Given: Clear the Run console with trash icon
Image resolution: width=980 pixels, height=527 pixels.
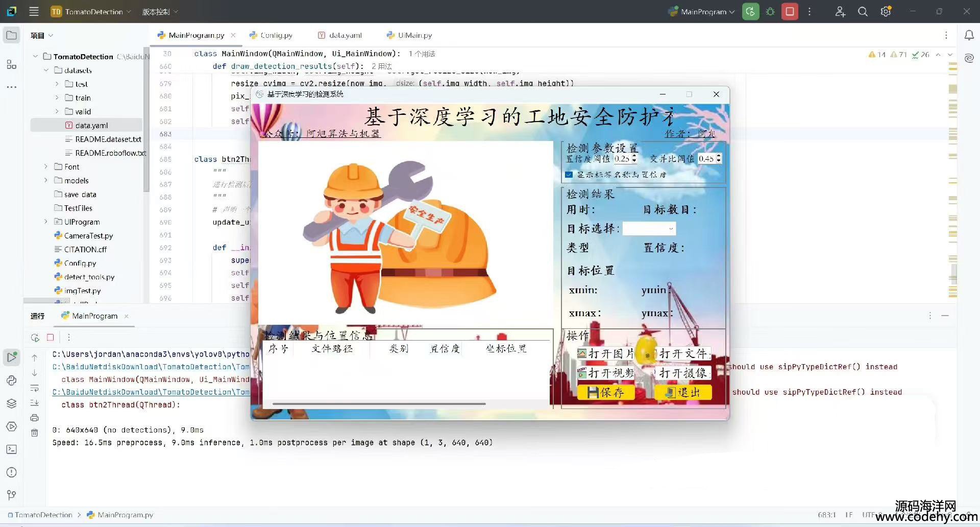Looking at the screenshot, I should click(34, 433).
